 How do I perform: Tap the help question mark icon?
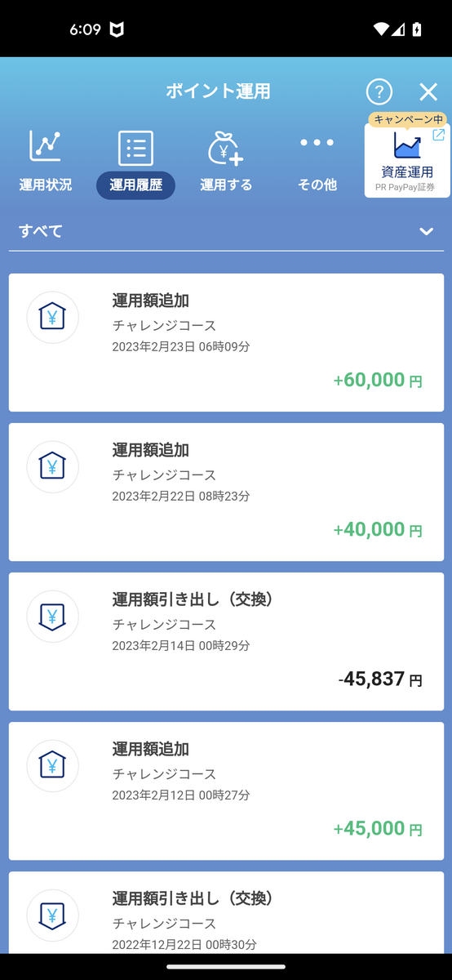(379, 92)
